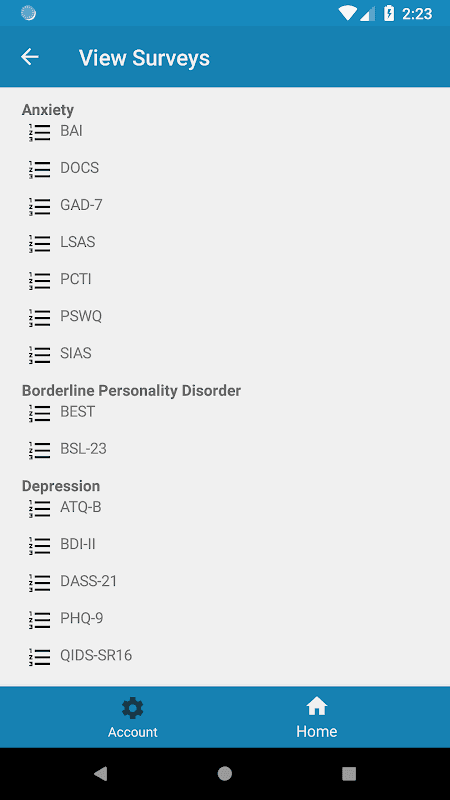Open the PCTI survey
450x800 pixels.
(76, 279)
